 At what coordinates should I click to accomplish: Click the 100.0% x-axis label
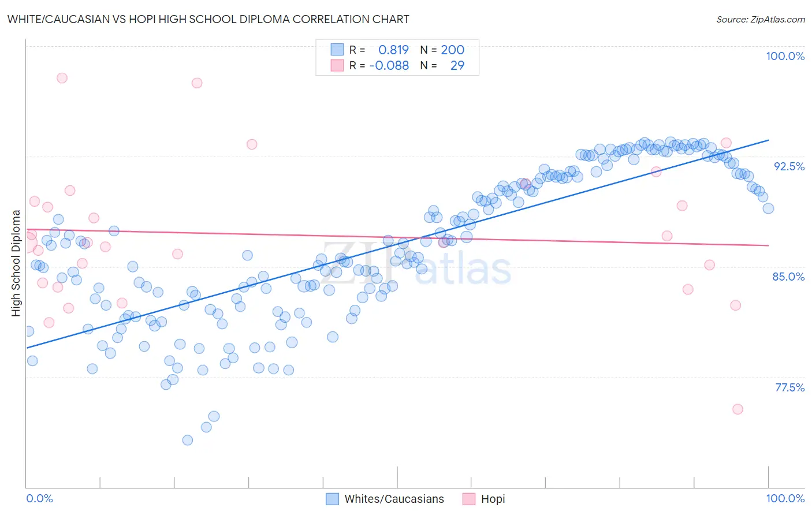point(785,498)
